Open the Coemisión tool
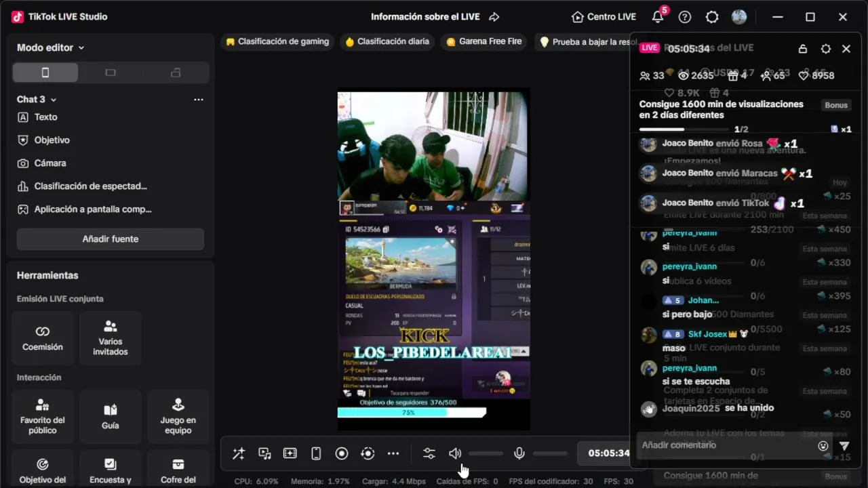The height and width of the screenshot is (488, 868). [x=43, y=338]
